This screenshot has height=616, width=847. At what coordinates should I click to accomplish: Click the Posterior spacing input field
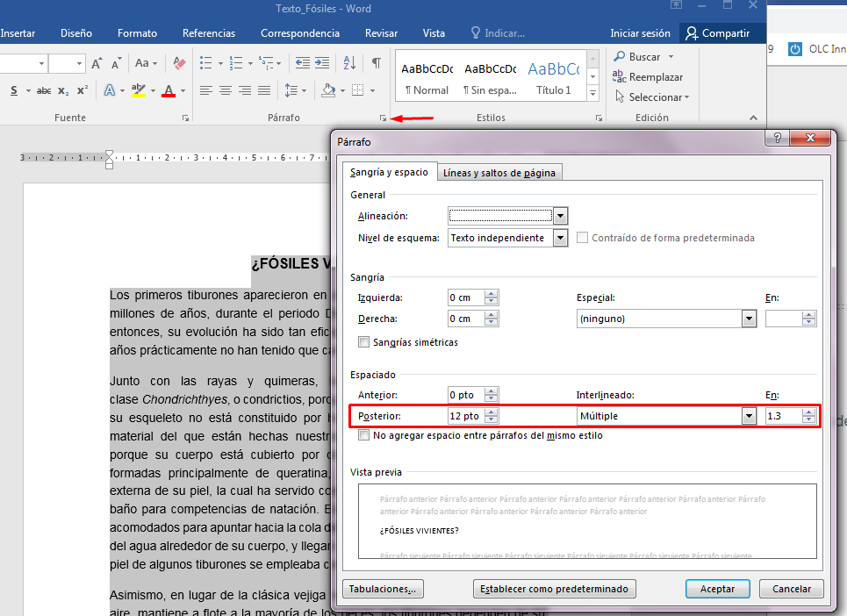[465, 416]
